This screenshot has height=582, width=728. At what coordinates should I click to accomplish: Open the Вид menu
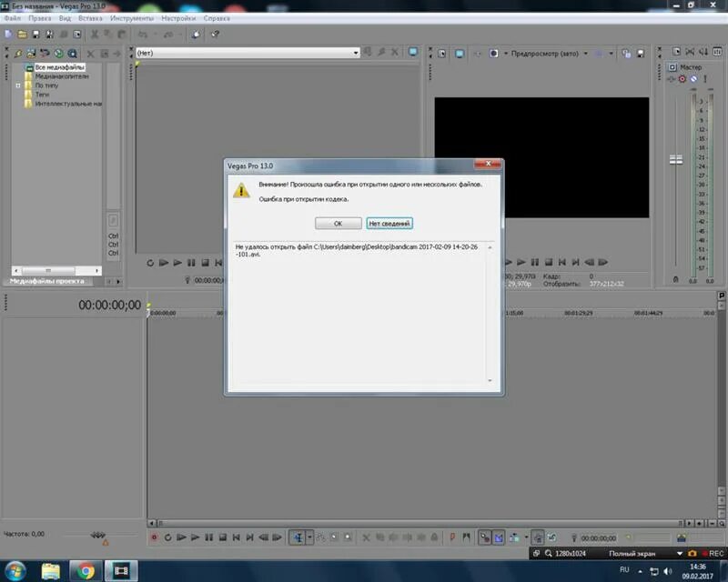(65, 18)
